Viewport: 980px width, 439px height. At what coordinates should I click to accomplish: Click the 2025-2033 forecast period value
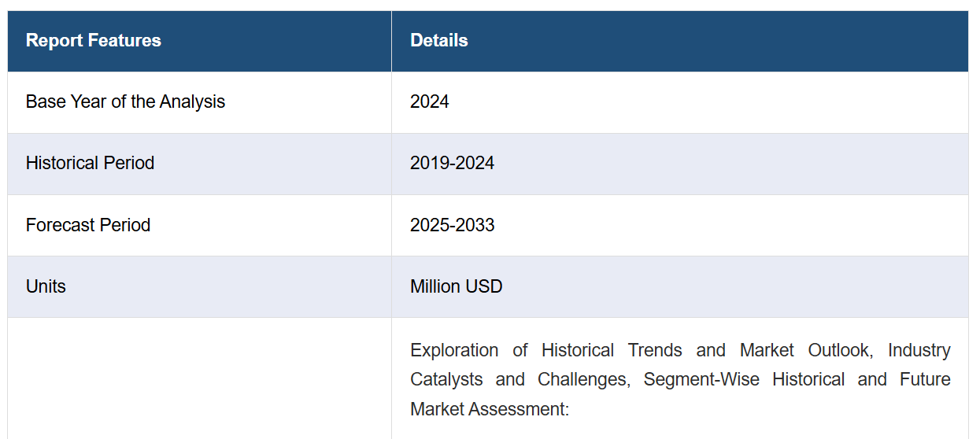coord(453,225)
